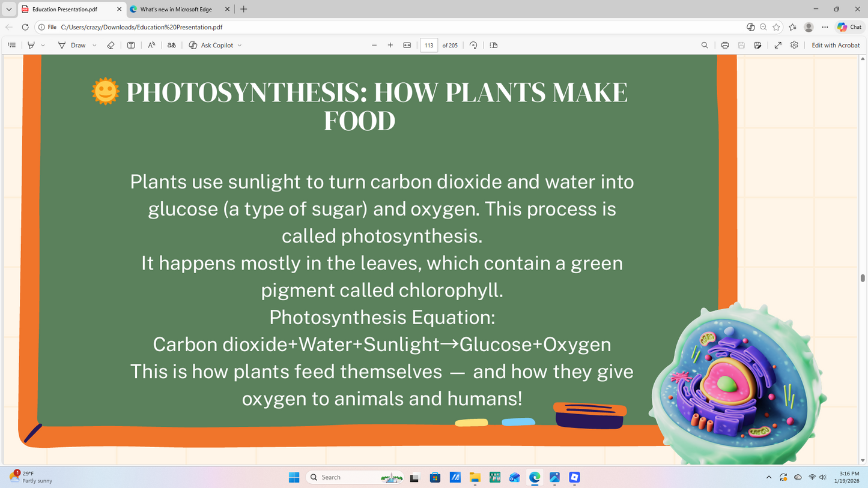Viewport: 868px width, 488px height.
Task: Click the scrollbar up arrow
Action: (863, 59)
